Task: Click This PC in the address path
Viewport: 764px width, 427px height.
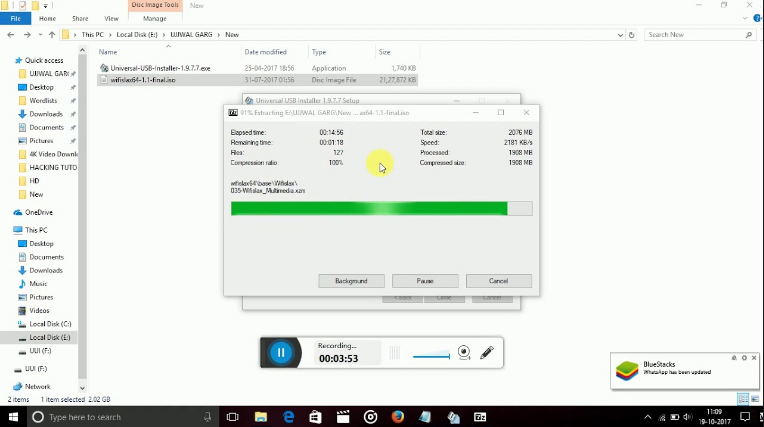Action: 93,35
